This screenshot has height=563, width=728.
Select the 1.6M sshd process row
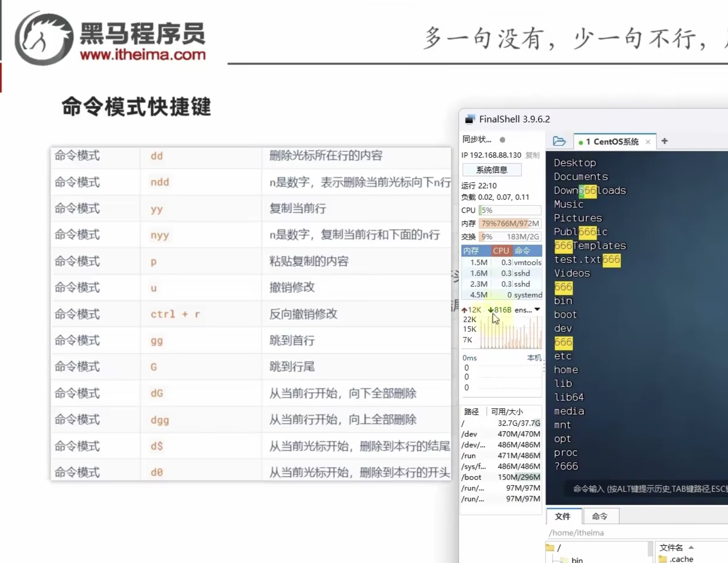click(x=502, y=273)
